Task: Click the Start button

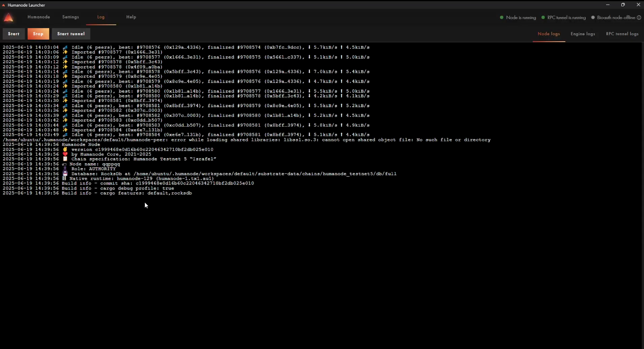Action: coord(14,34)
